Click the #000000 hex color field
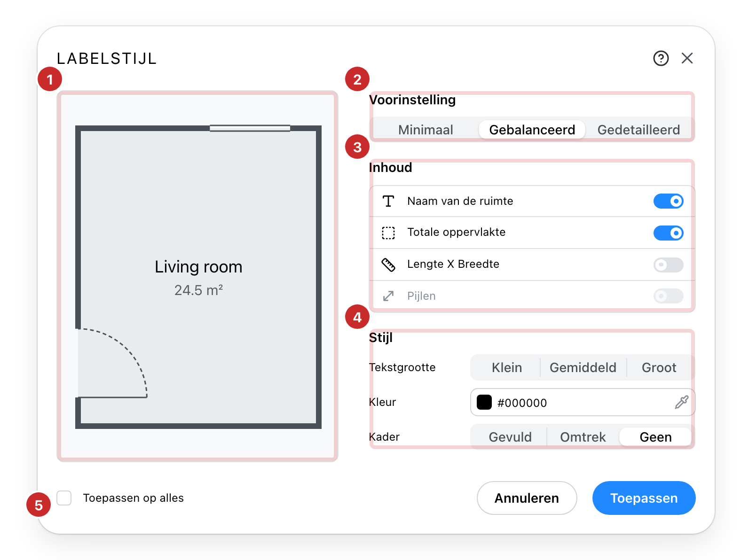Screen dimensions: 741x560 point(583,402)
